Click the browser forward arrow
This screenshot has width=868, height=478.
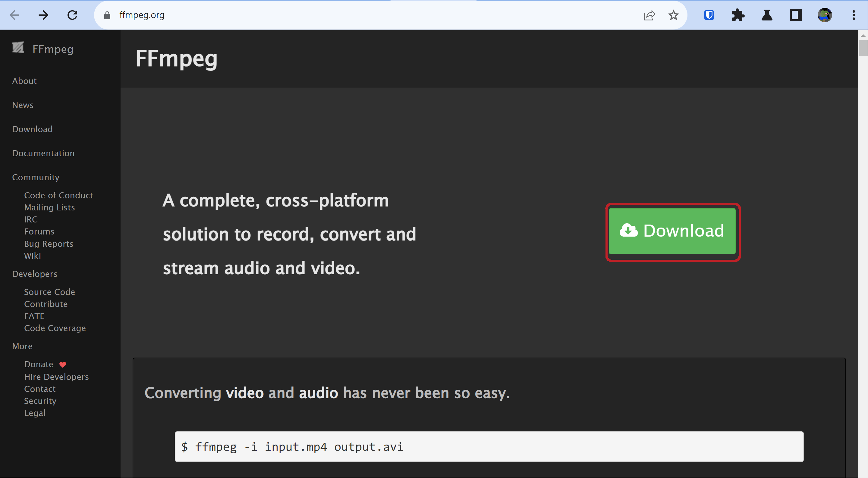[x=43, y=15]
